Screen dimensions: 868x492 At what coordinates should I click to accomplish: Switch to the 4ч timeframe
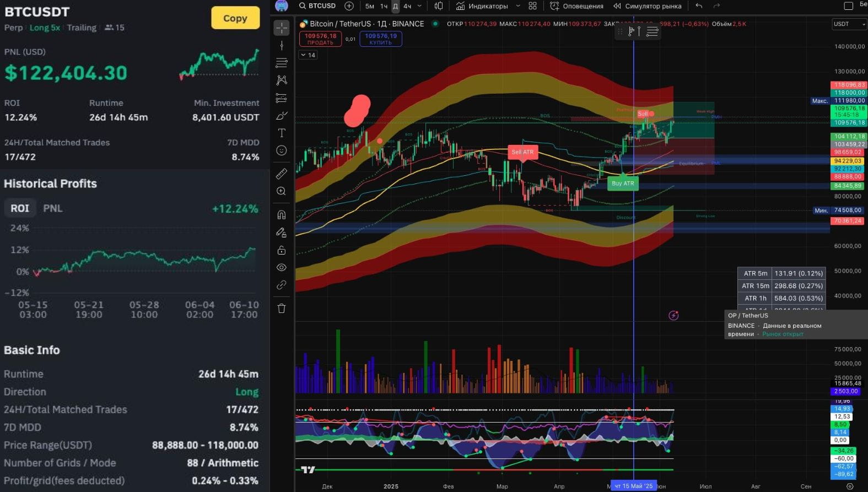coord(407,6)
